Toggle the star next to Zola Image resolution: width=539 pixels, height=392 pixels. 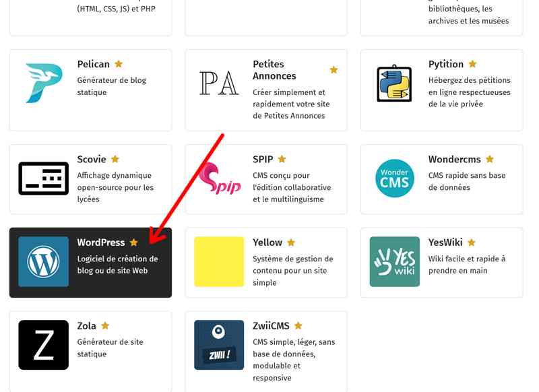point(105,326)
